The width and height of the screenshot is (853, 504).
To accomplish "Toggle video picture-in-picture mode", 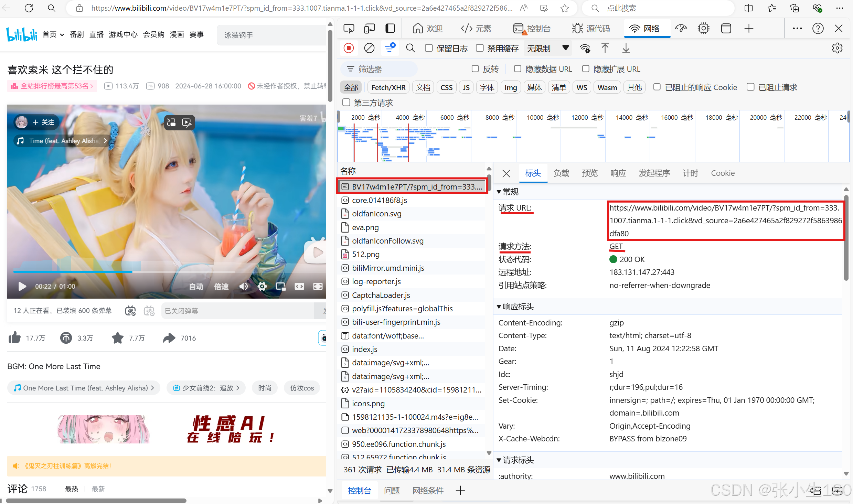I will [281, 286].
